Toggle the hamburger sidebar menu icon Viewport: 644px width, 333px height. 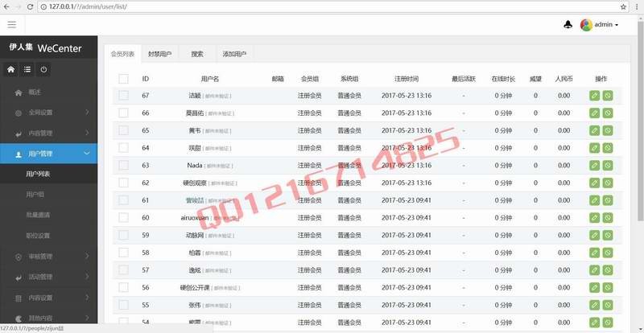[12, 25]
